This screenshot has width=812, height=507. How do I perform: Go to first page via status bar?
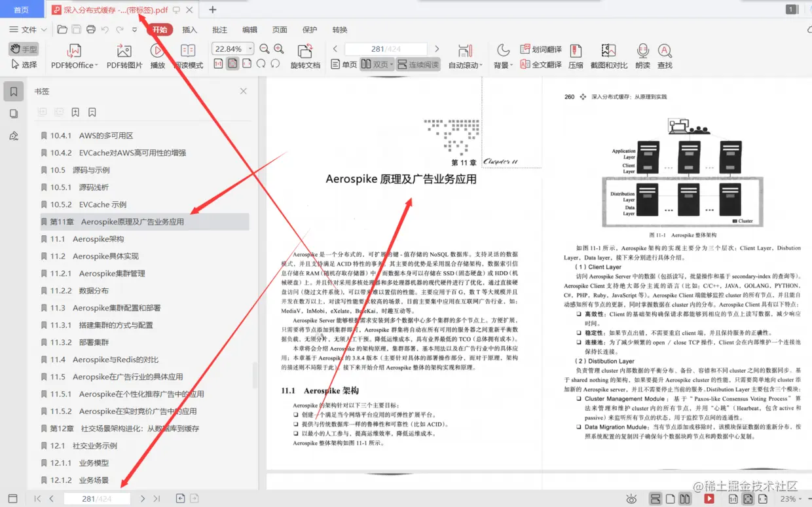[37, 499]
